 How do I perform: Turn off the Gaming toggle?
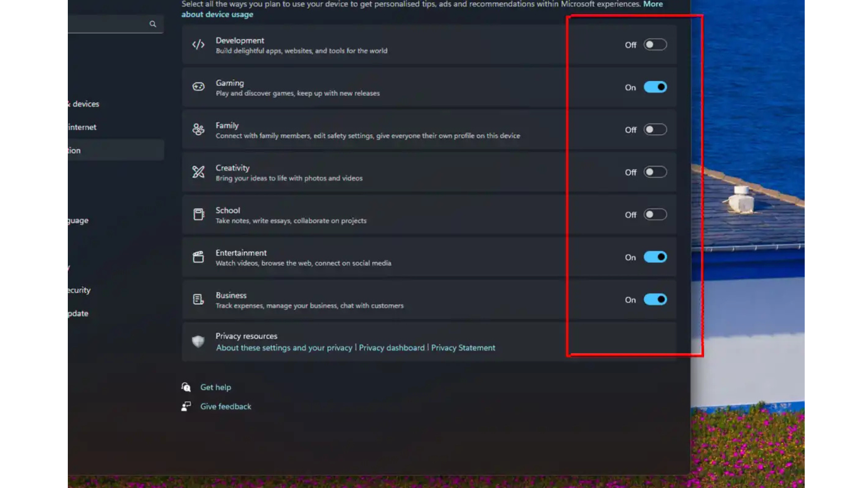point(655,87)
